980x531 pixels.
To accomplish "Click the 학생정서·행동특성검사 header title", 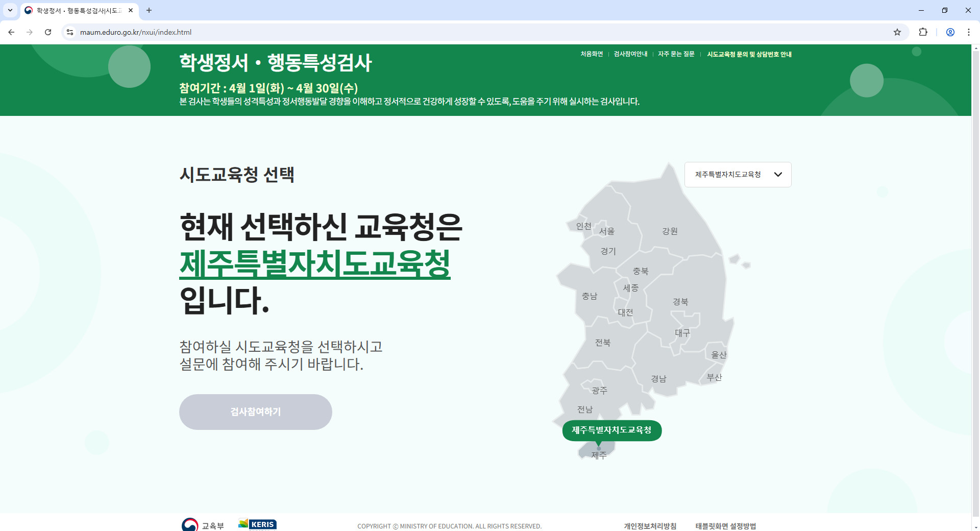I will point(276,63).
